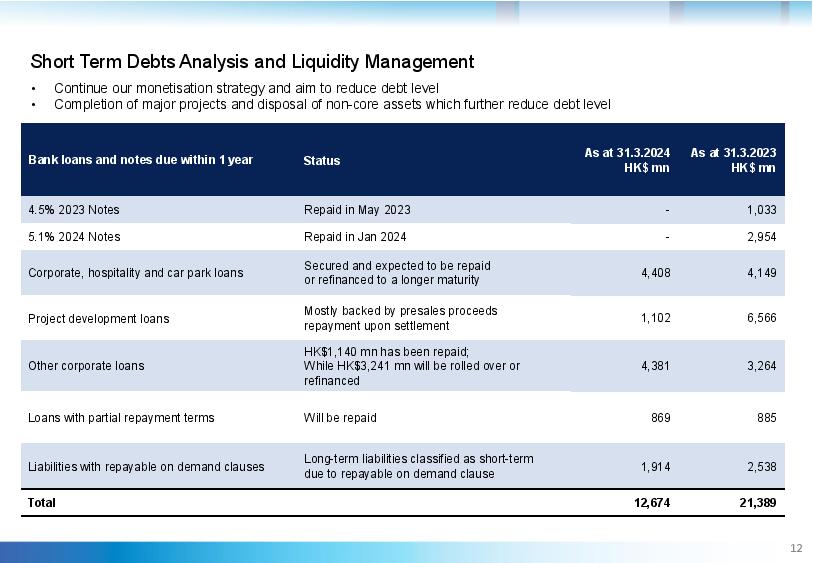The image size is (813, 563).
Task: Click the 'Will be repaid' status cell
Action: 340,418
